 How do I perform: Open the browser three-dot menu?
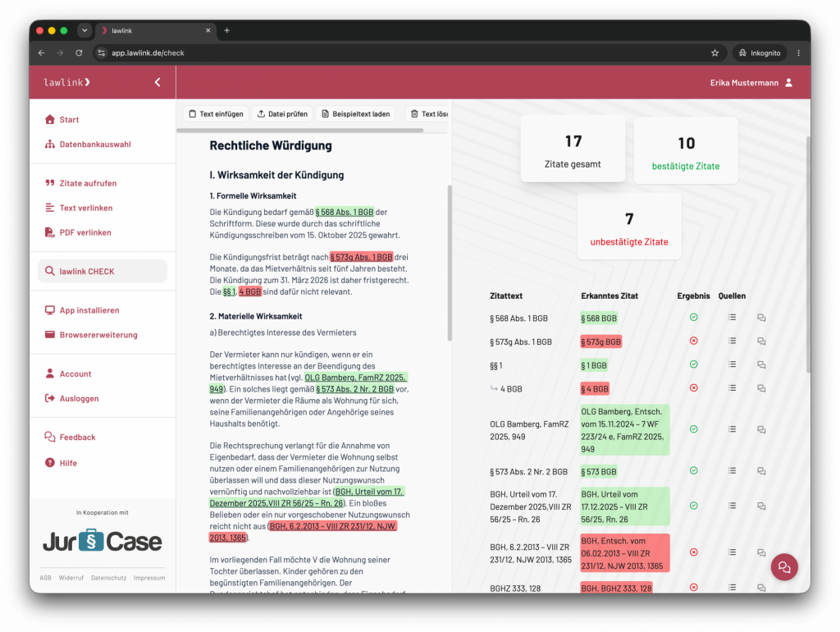(798, 53)
